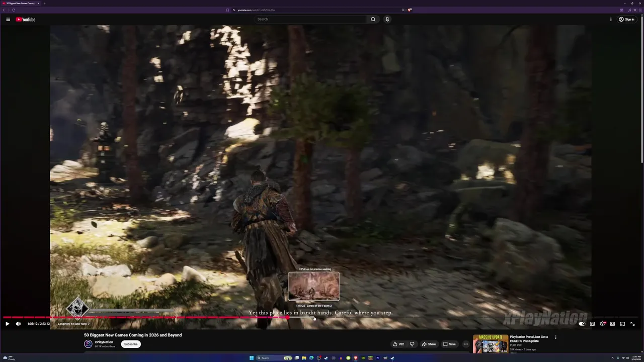Open a new browser tab
This screenshot has height=362, width=644.
[x=44, y=3]
